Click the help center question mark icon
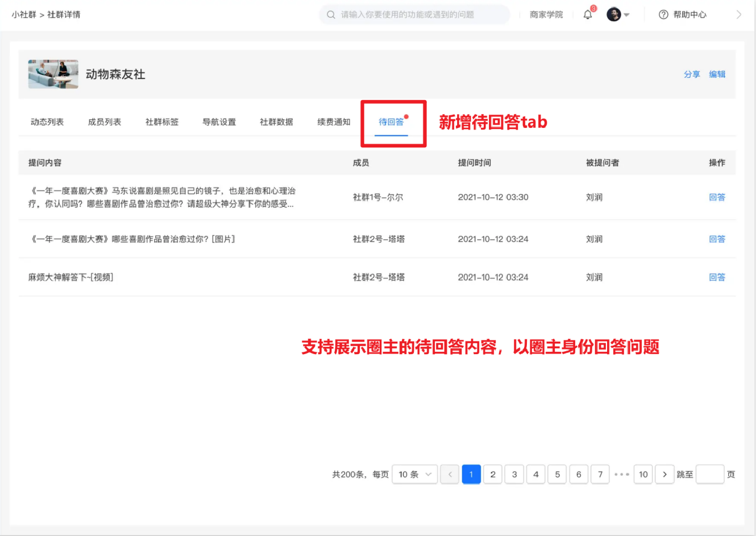 point(663,15)
